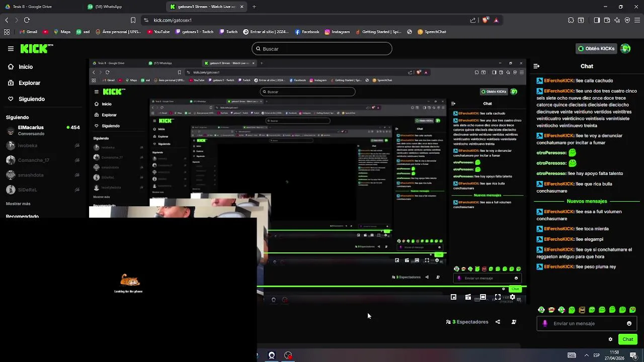Send message with the green Chat button
This screenshot has height=362, width=644.
pyautogui.click(x=627, y=339)
